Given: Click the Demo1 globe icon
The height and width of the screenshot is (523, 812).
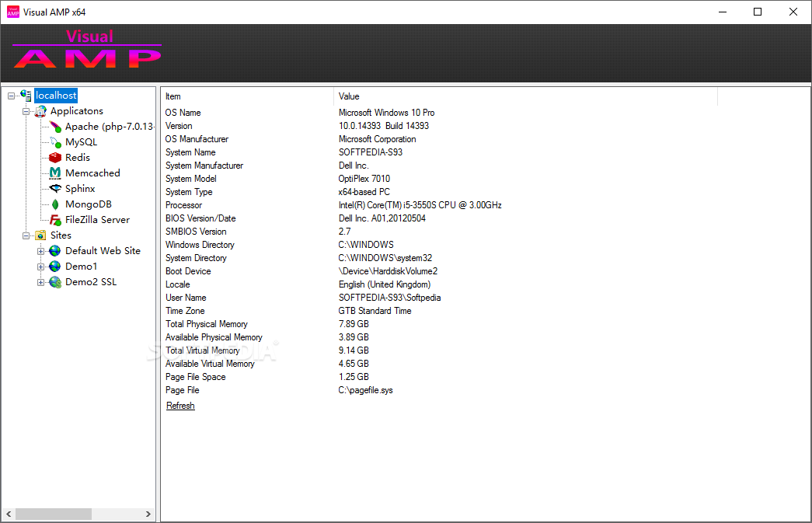Looking at the screenshot, I should click(x=55, y=266).
